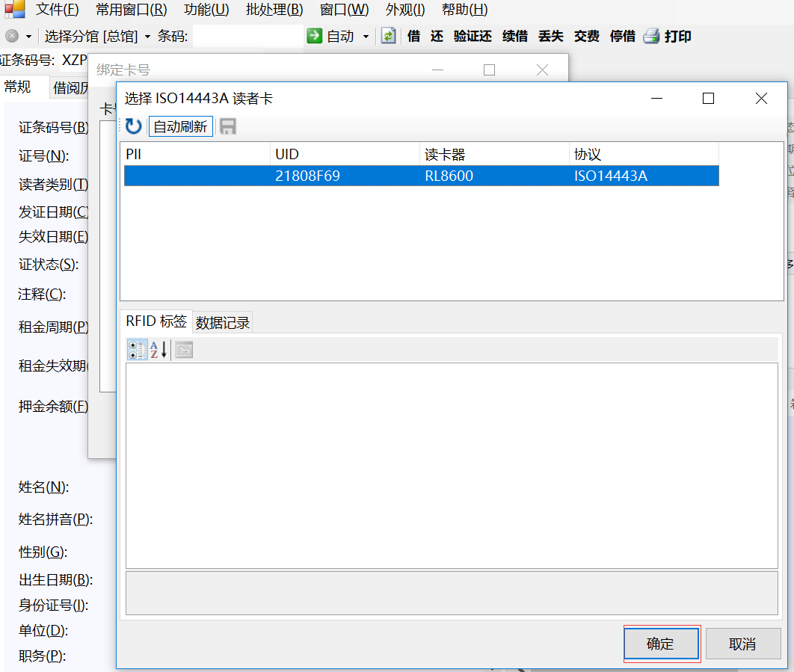Click the application logo icon at top left
This screenshot has width=794, height=672.
pos(15,9)
